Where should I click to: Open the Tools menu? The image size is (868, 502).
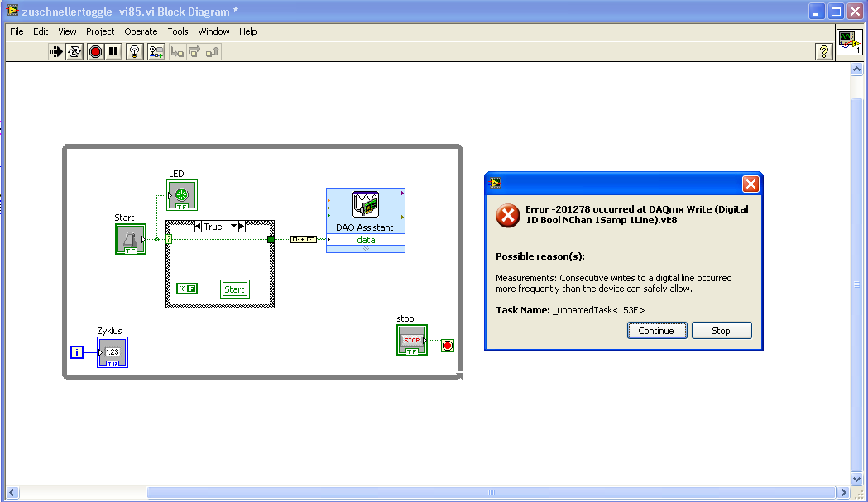[178, 31]
